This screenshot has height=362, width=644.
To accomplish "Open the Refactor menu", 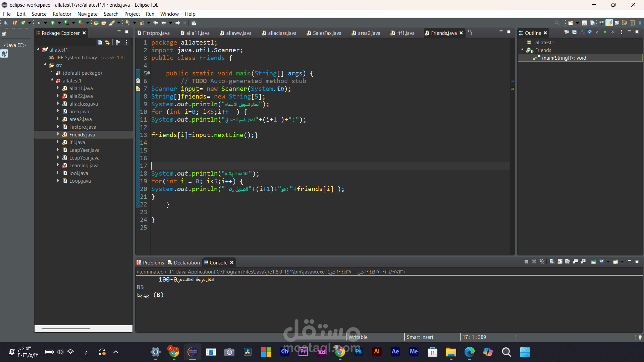I will tap(62, 14).
